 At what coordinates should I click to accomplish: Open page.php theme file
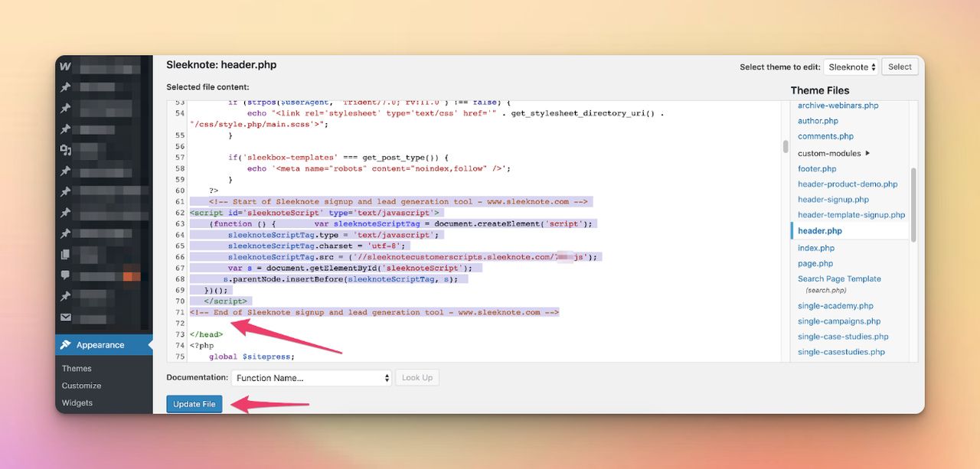pos(815,263)
